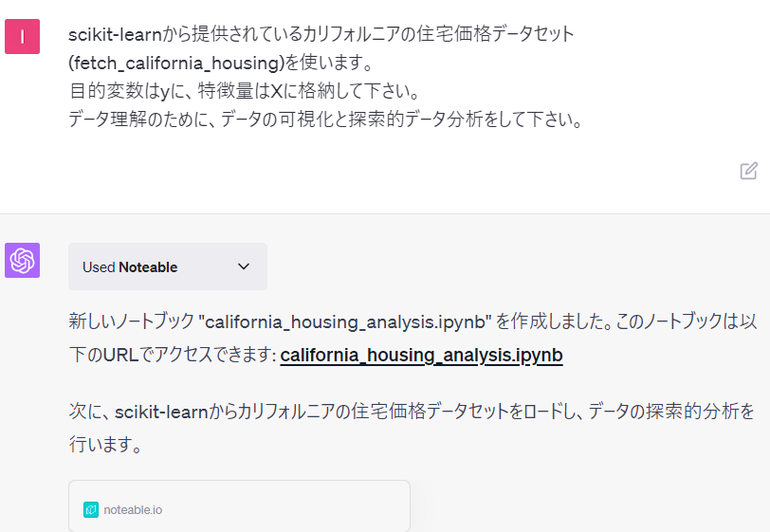The image size is (770, 532).
Task: Click the reply sentence starting with 次に
Action: click(412, 412)
